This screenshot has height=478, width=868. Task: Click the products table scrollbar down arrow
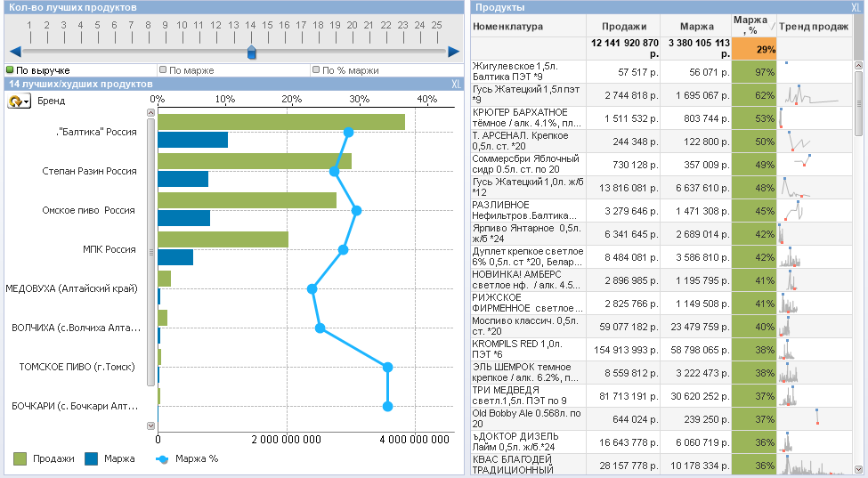pyautogui.click(x=858, y=469)
